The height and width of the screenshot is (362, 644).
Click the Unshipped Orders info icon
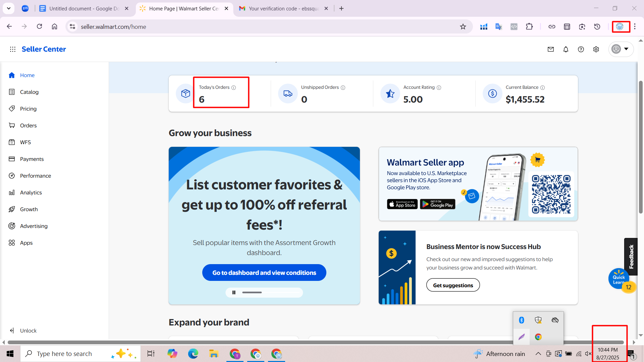click(x=343, y=87)
